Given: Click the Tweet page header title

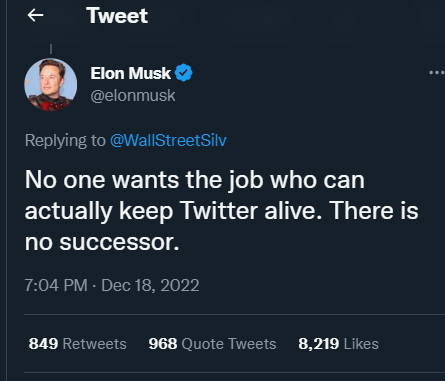Looking at the screenshot, I should click(117, 16).
